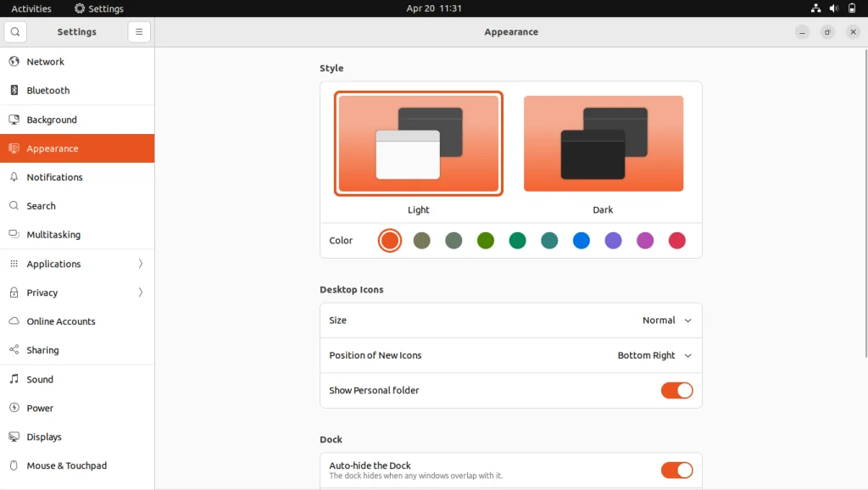Open the Background settings panel
Screen dimensions: 868x490
click(53, 119)
